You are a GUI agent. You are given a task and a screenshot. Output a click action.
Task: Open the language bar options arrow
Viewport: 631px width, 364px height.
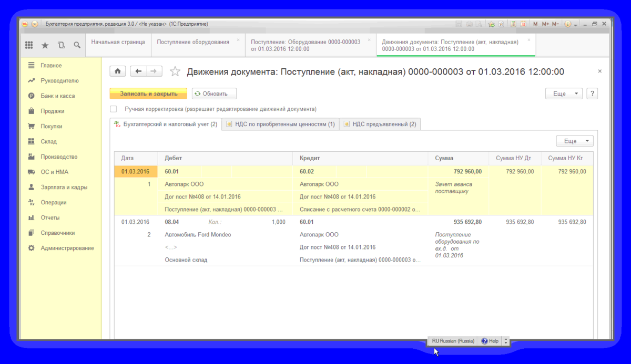(x=506, y=341)
